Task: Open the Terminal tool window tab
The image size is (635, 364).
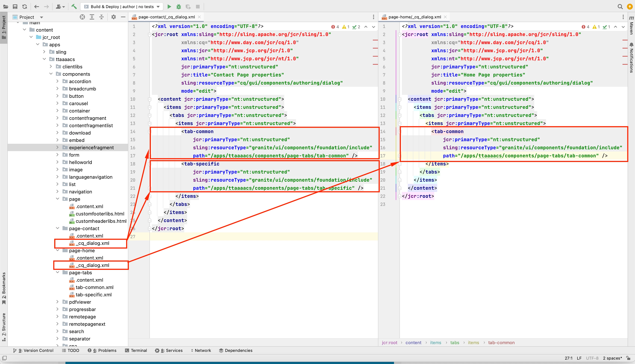Action: point(136,351)
